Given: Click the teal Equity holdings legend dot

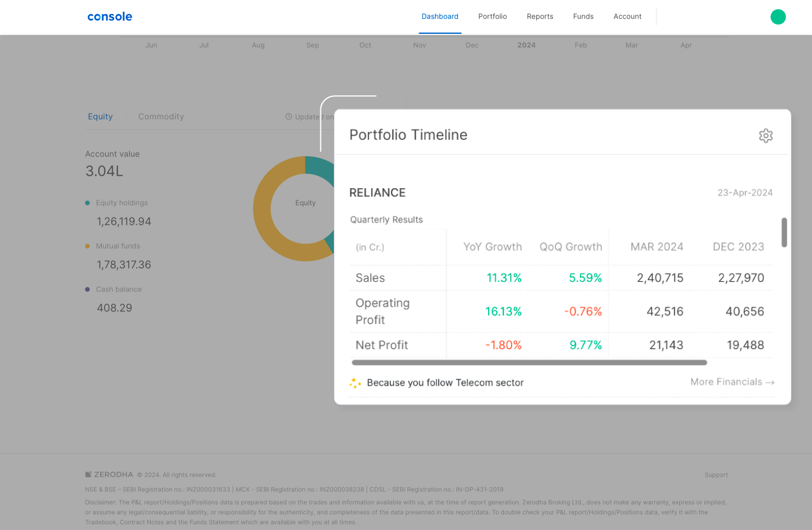Looking at the screenshot, I should (x=88, y=203).
